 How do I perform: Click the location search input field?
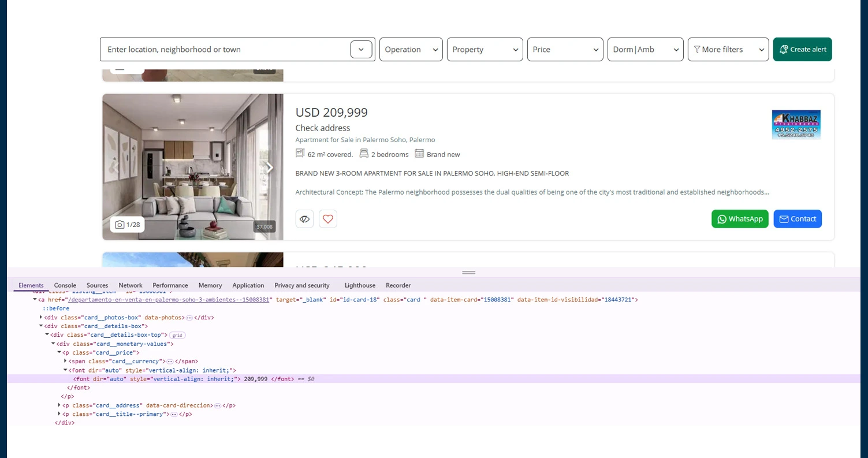(x=228, y=50)
